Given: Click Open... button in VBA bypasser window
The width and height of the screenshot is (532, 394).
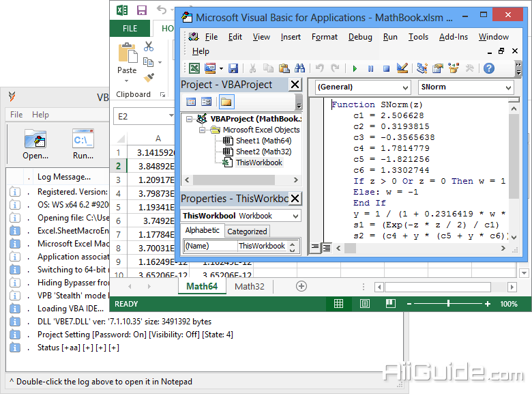Looking at the screenshot, I should click(35, 144).
